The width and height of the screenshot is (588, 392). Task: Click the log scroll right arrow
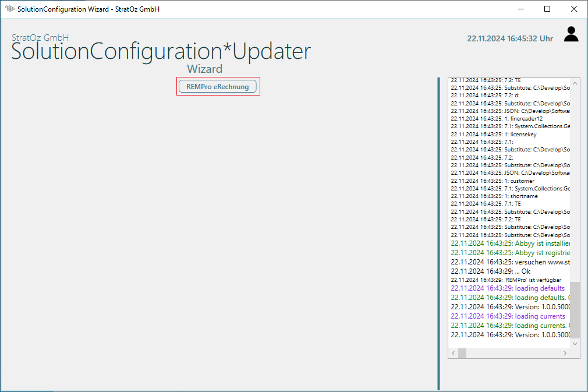point(565,354)
